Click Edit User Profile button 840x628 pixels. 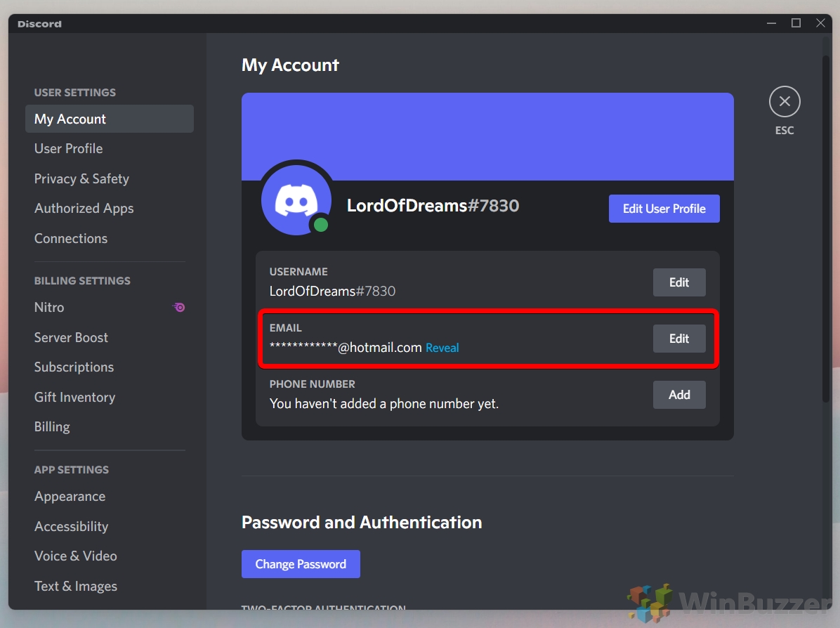pos(664,209)
